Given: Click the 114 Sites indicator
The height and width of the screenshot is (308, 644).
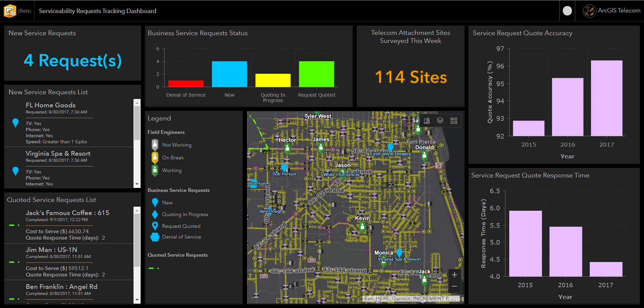Looking at the screenshot, I should coord(411,77).
